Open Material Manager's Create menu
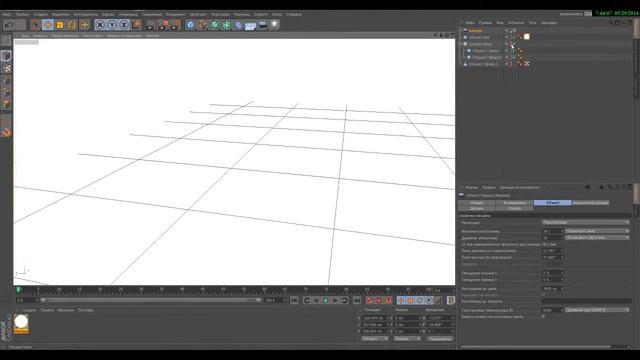The height and width of the screenshot is (360, 640). point(29,310)
